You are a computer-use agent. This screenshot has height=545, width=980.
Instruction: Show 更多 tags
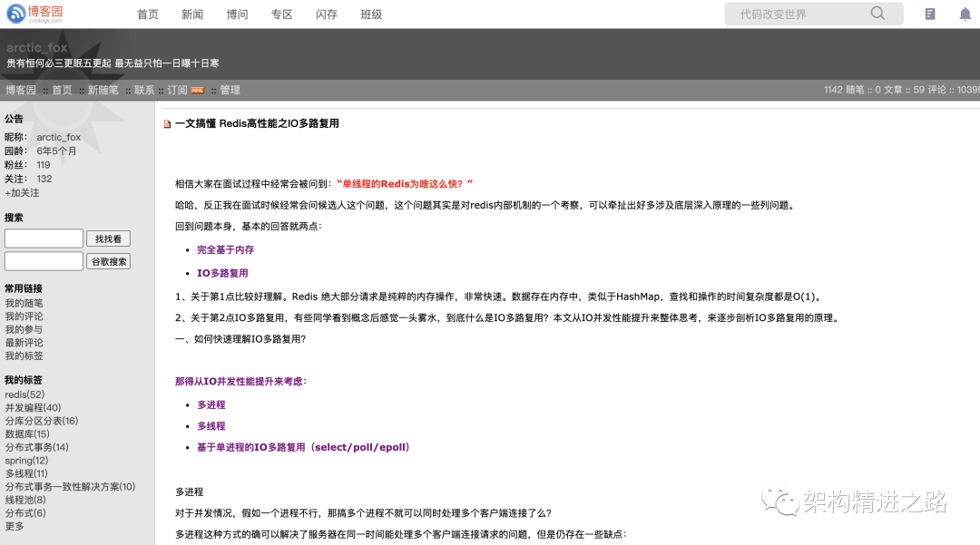pos(15,526)
